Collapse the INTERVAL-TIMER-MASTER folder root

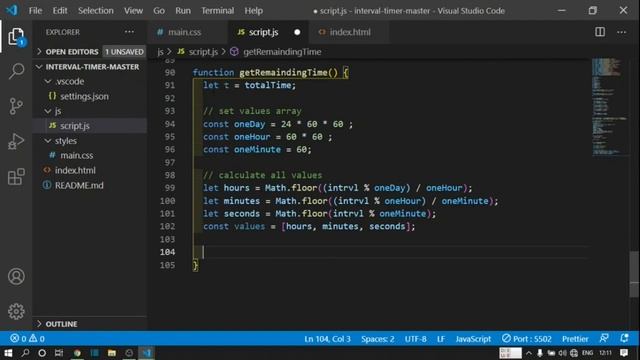pyautogui.click(x=39, y=67)
